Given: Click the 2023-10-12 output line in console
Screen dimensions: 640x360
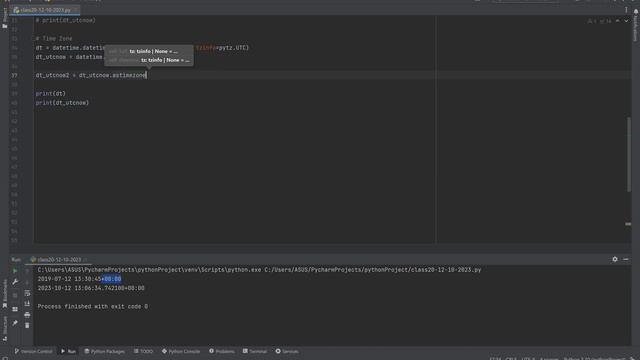Looking at the screenshot, I should tap(91, 288).
